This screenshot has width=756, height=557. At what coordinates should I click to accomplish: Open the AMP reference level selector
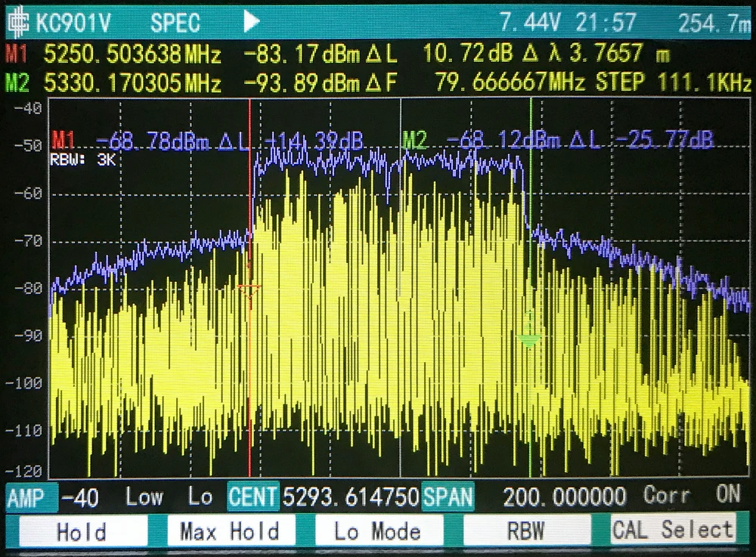(26, 497)
